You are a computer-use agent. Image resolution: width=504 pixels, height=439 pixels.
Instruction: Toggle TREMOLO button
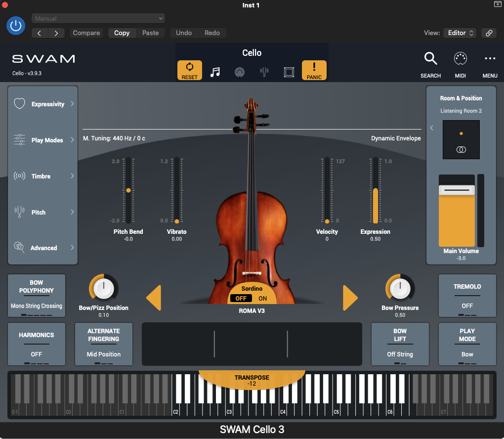coord(467,296)
